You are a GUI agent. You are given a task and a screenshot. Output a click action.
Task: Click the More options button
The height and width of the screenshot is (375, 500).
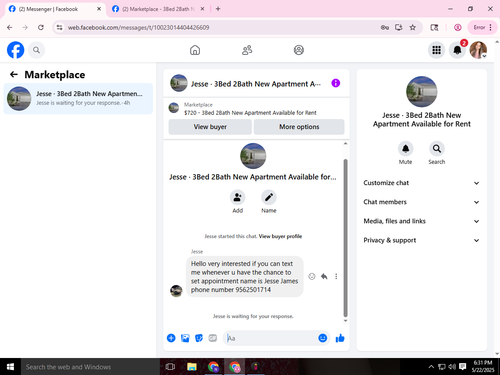tap(299, 127)
